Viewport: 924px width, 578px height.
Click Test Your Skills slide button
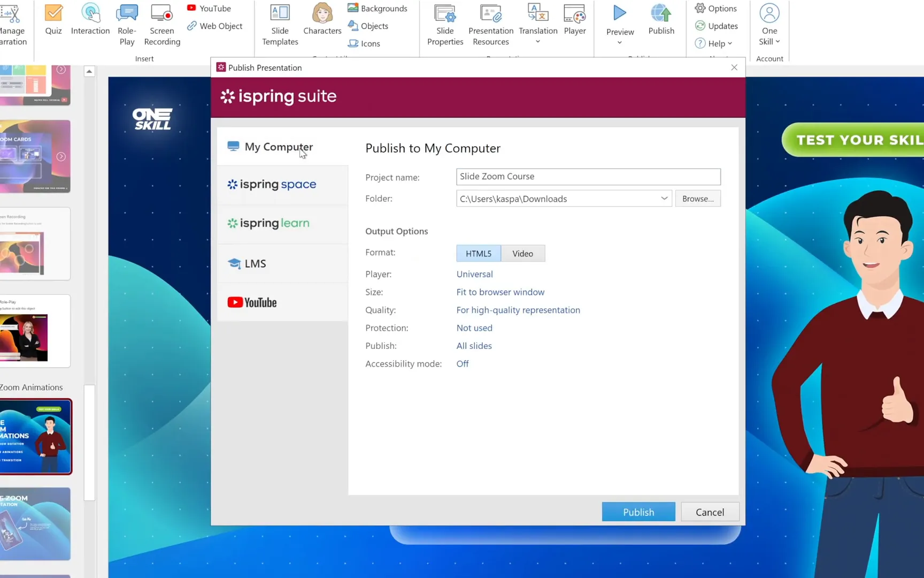[x=853, y=140]
